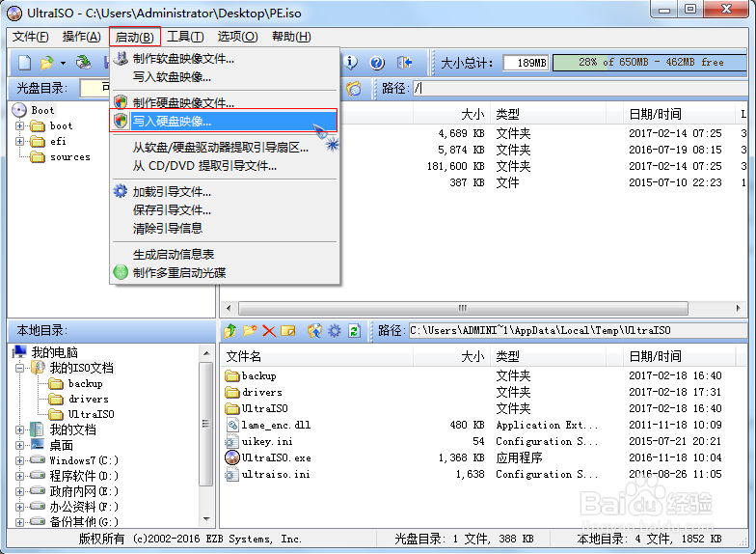
Task: Click the Exit door toolbar icon
Action: click(x=404, y=62)
